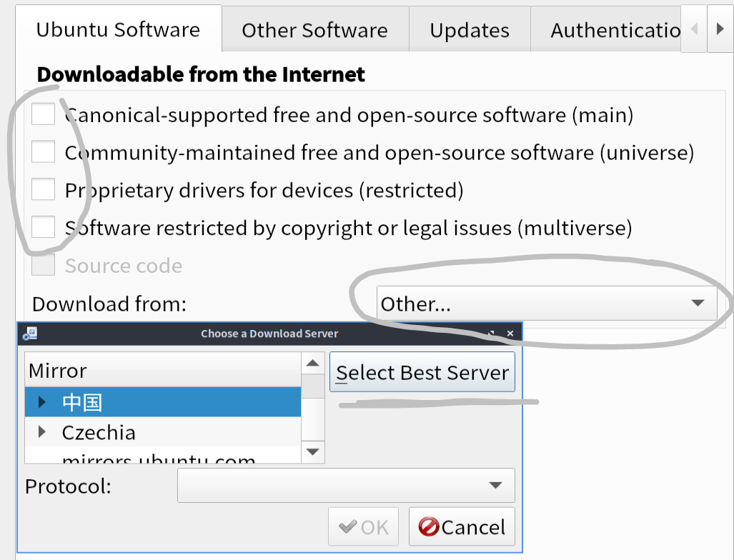
Task: Switch to the Other Software tab
Action: pos(314,30)
